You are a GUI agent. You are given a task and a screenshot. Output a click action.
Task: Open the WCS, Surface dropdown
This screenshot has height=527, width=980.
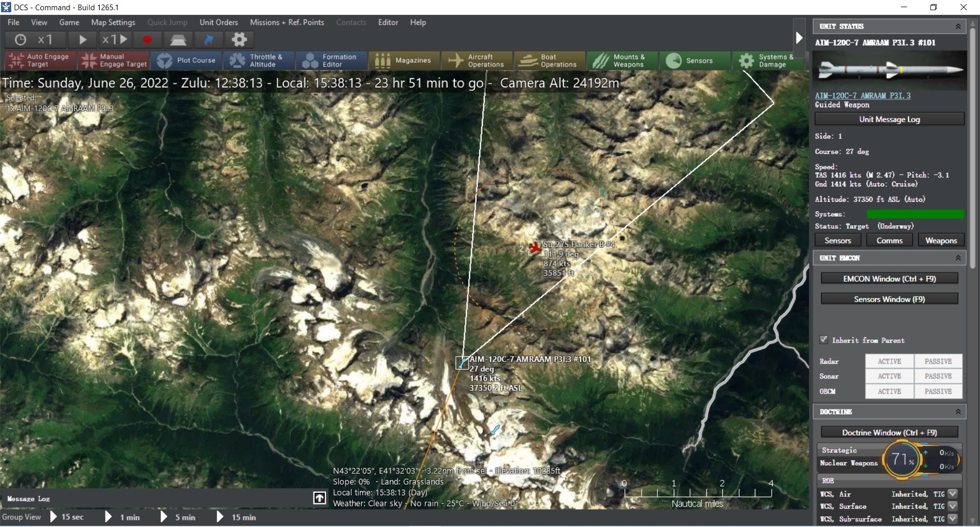(952, 506)
